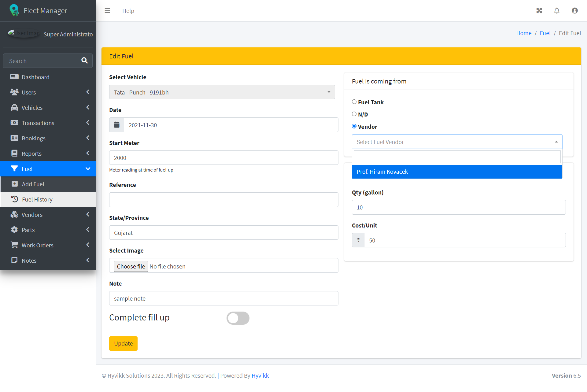Go to Fuel breadcrumb link
Screen dimensions: 587x392
tap(545, 33)
